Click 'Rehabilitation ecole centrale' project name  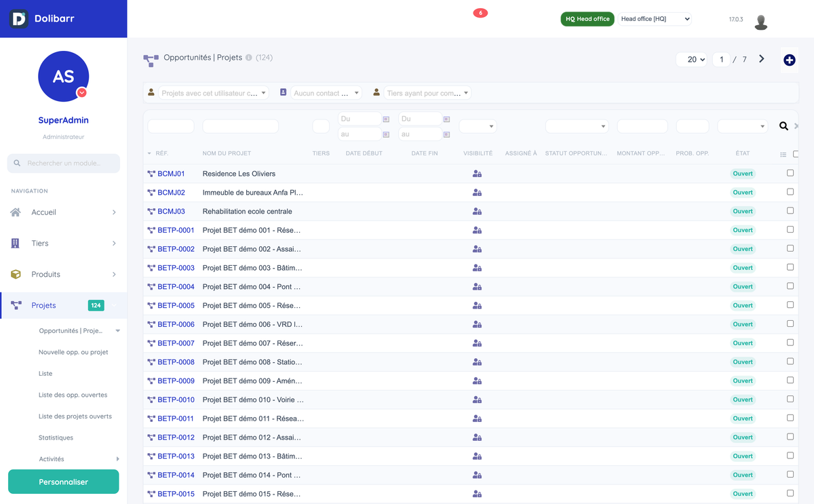247,212
